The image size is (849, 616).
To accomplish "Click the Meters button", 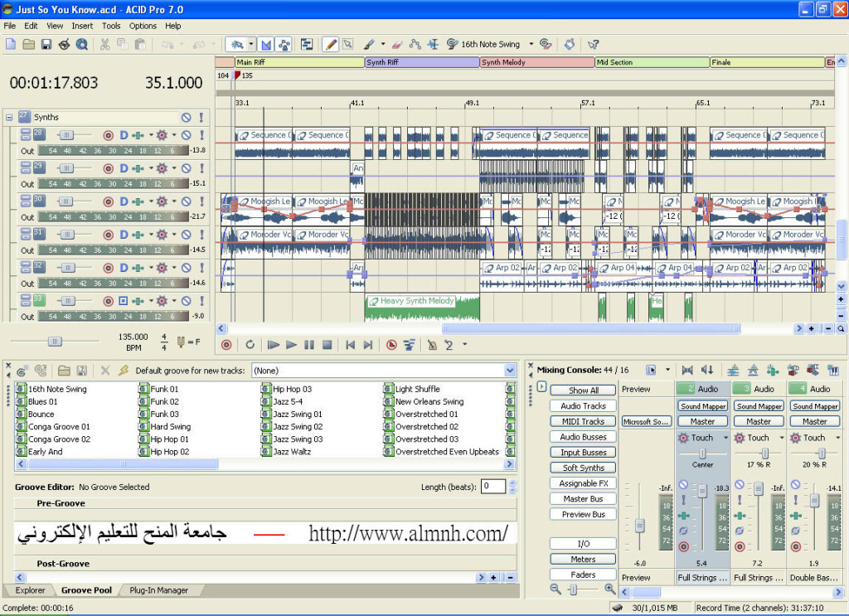I will click(x=583, y=559).
